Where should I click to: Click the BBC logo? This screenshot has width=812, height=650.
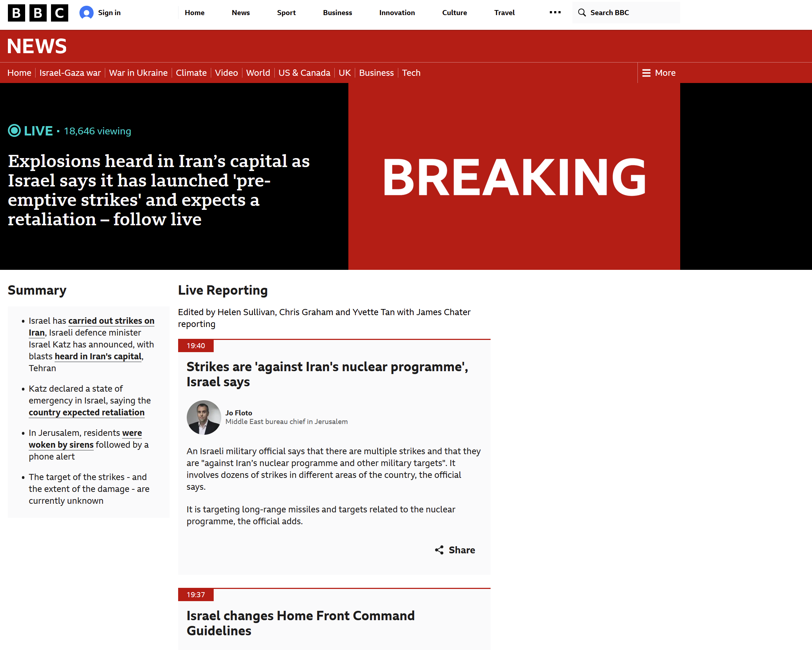coord(38,13)
